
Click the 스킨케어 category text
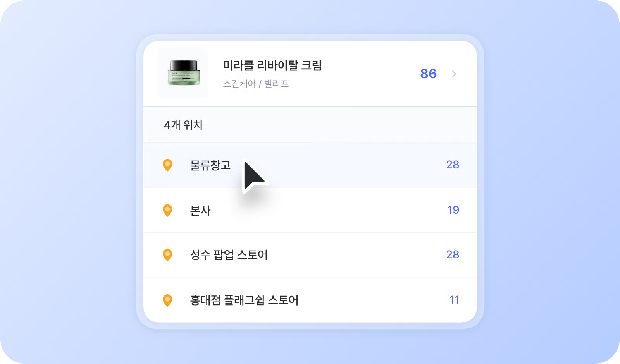239,84
